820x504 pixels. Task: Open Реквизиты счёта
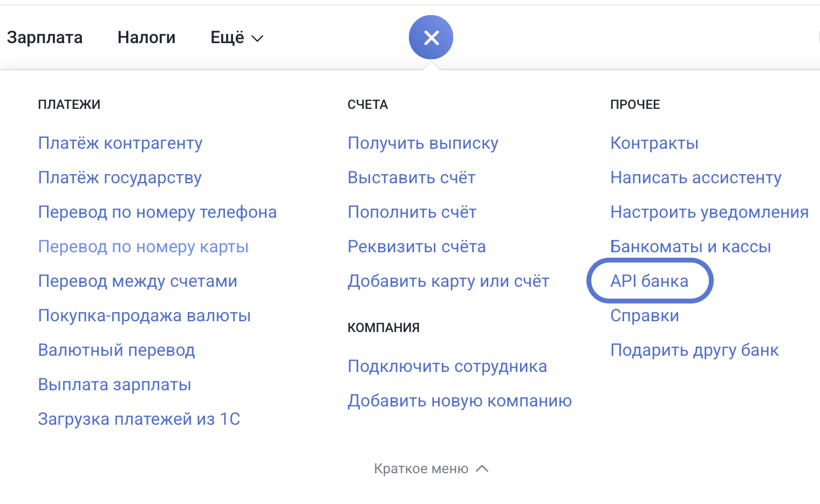pos(416,246)
